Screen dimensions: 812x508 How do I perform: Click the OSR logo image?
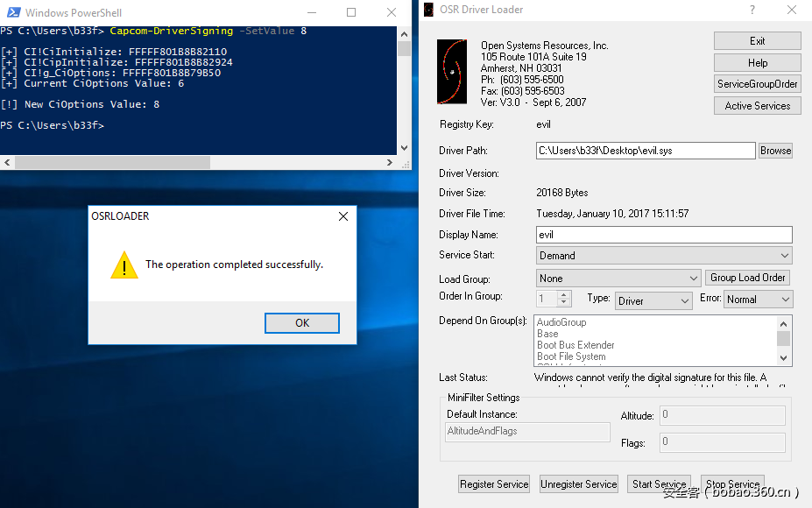coord(453,73)
